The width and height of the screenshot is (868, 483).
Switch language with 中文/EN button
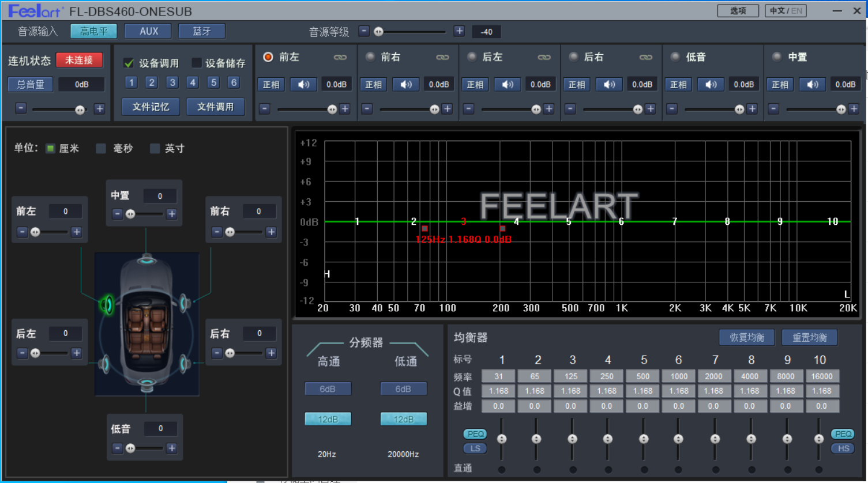pos(786,11)
